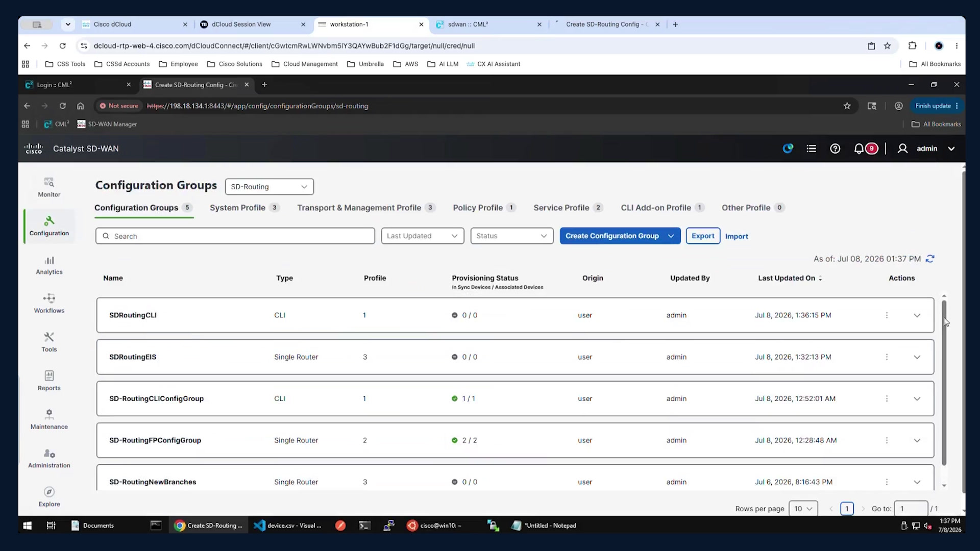This screenshot has height=551, width=980.
Task: Open Reports in the left sidebar
Action: click(x=49, y=381)
